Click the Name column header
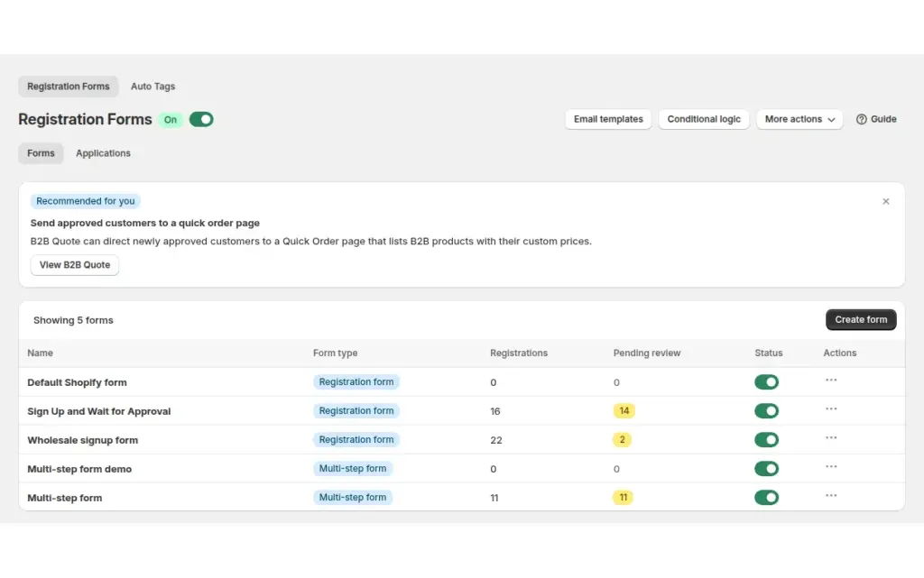Screen dimensions: 924x578 (40, 353)
